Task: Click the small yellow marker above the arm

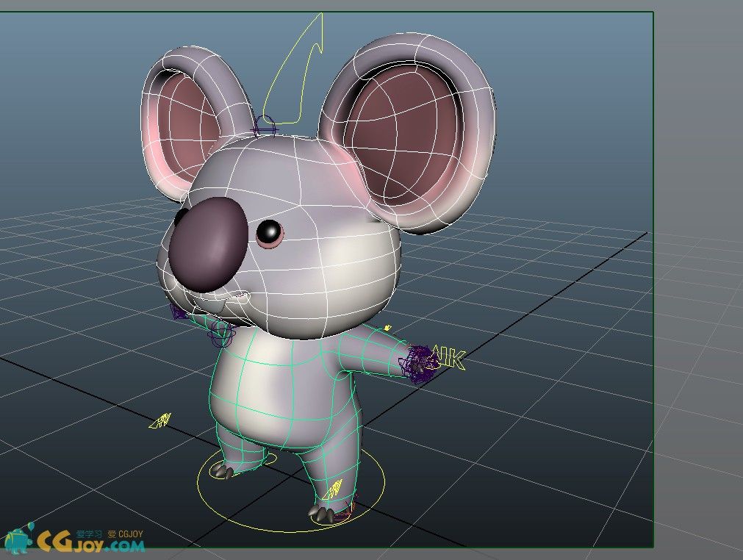Action: tap(387, 328)
